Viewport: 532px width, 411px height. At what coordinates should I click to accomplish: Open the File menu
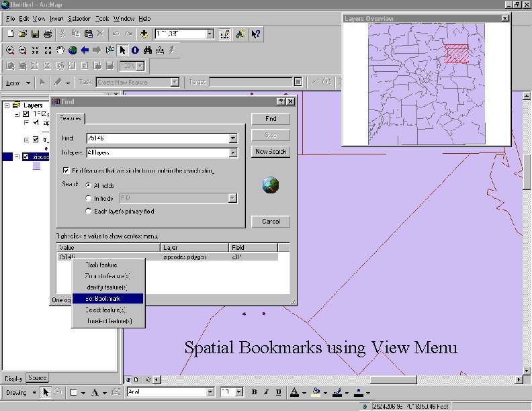10,19
